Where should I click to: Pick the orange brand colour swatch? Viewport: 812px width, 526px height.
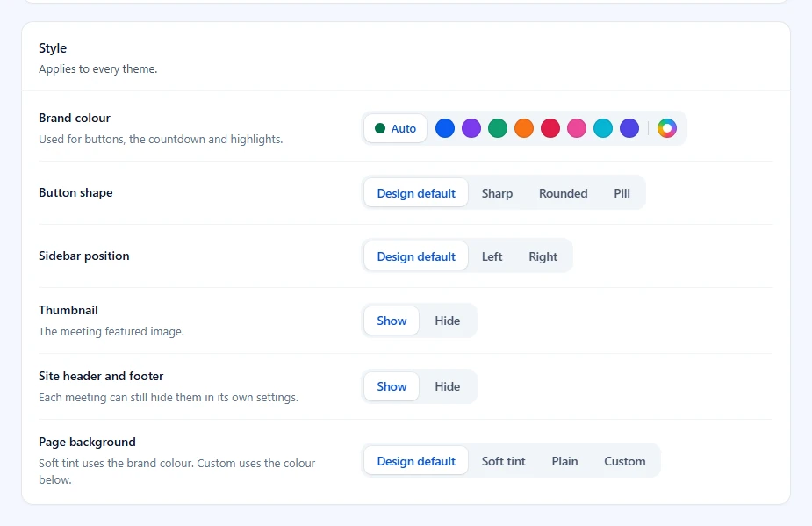(524, 128)
